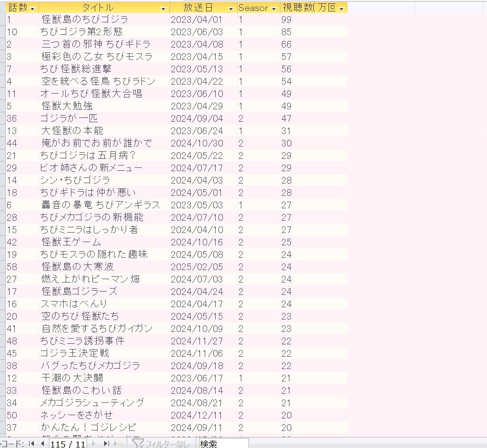Click the 検索 search field

[x=224, y=444]
